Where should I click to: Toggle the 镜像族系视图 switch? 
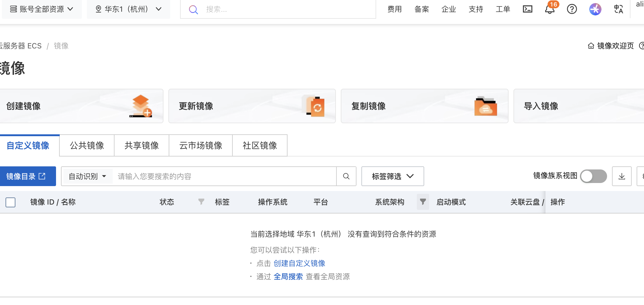coord(593,176)
